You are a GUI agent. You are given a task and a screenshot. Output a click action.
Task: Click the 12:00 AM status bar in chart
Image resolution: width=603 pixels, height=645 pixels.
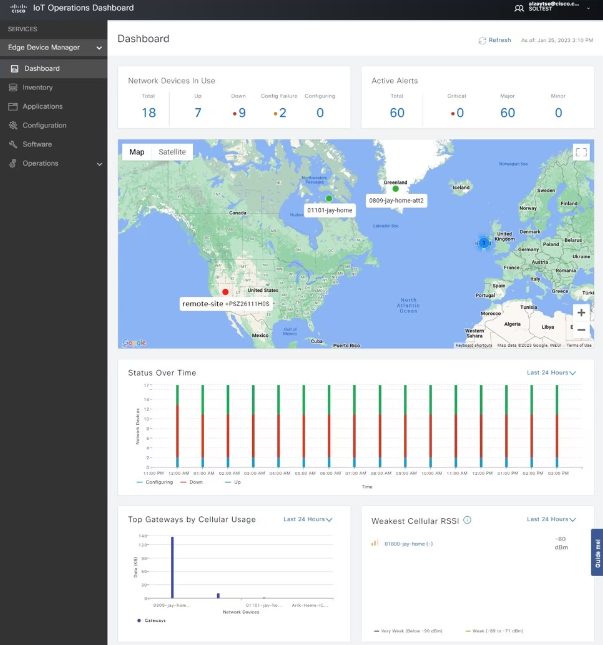[x=177, y=426]
